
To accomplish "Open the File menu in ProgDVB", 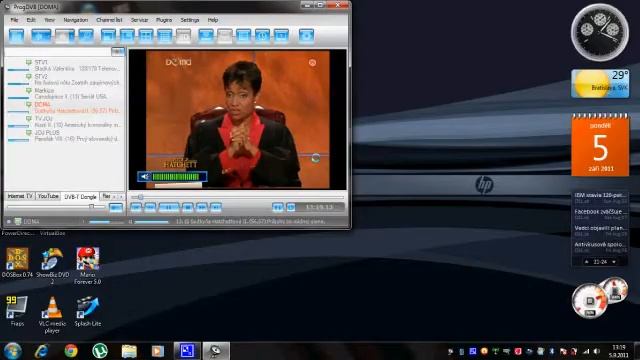I will [14, 20].
